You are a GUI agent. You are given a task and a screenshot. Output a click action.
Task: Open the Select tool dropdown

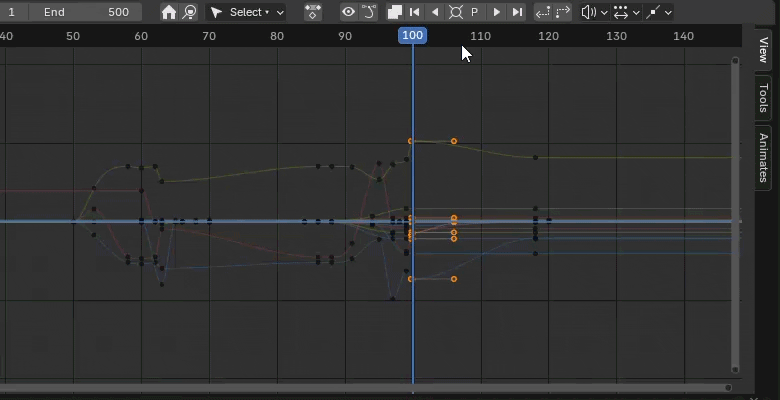click(x=246, y=12)
